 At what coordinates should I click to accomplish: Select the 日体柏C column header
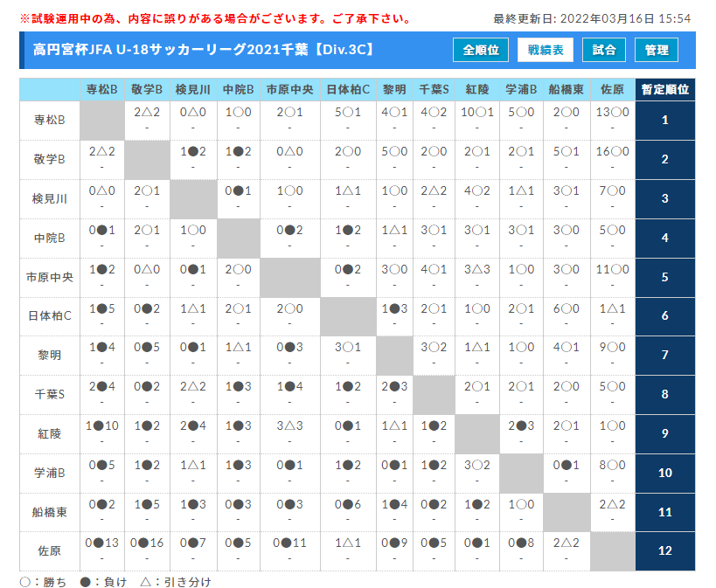(348, 89)
